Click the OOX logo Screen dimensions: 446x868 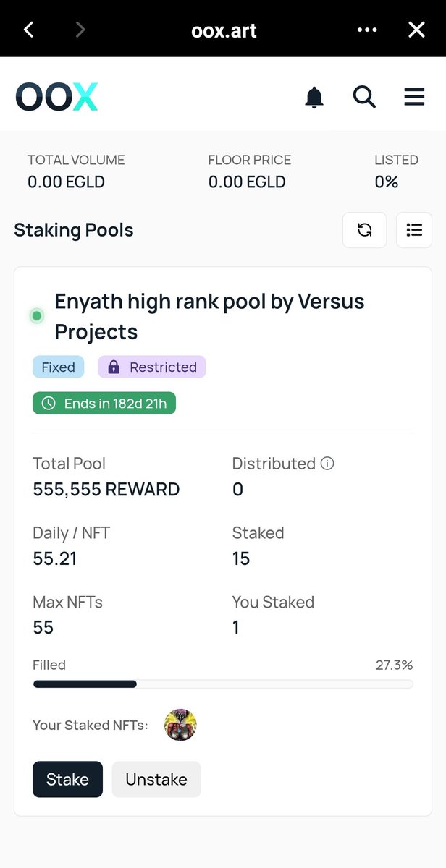click(56, 97)
